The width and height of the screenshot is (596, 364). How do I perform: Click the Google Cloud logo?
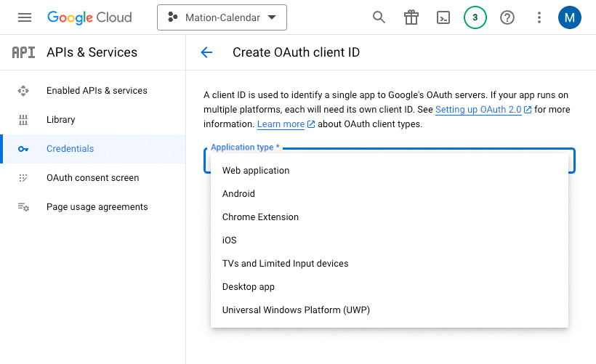[89, 17]
